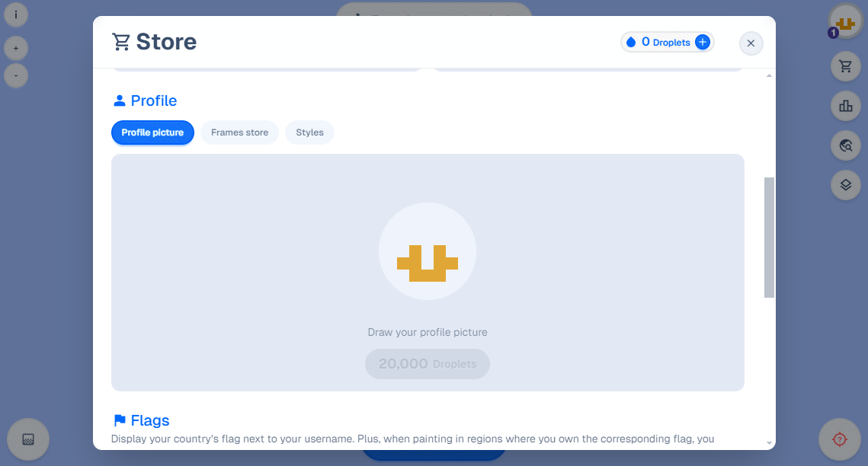The height and width of the screenshot is (466, 868).
Task: Click the profile picture preview avatar
Action: pyautogui.click(x=428, y=251)
